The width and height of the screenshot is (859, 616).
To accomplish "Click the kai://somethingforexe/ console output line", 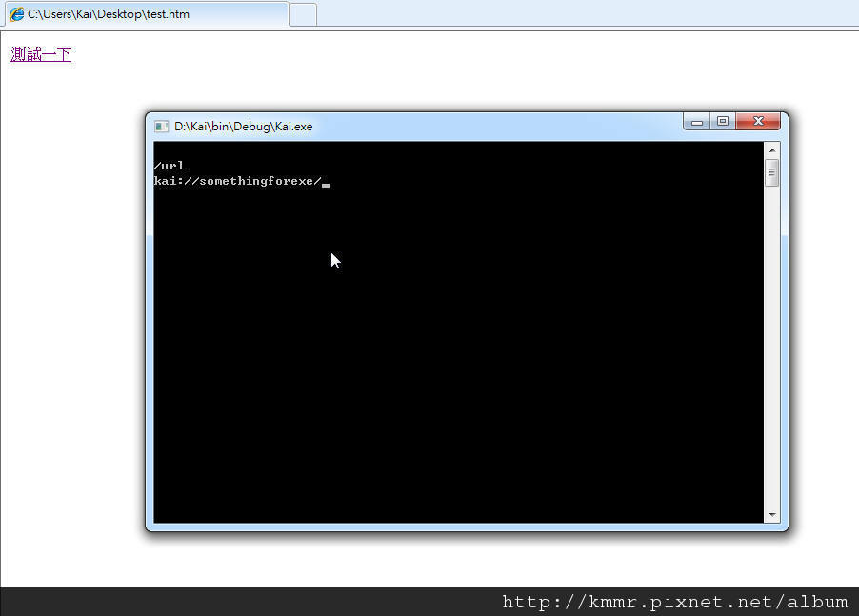I will click(x=238, y=181).
